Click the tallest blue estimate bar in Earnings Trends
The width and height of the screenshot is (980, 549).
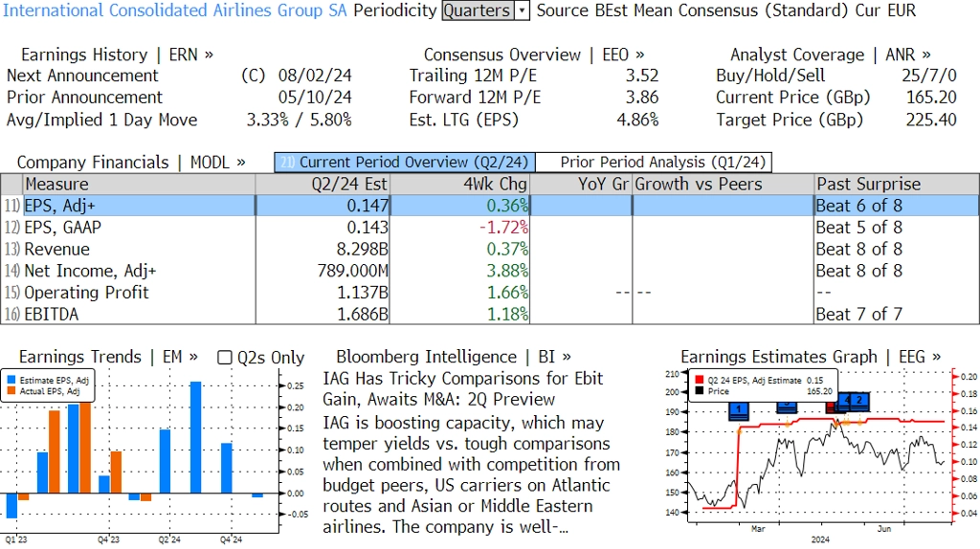point(195,437)
